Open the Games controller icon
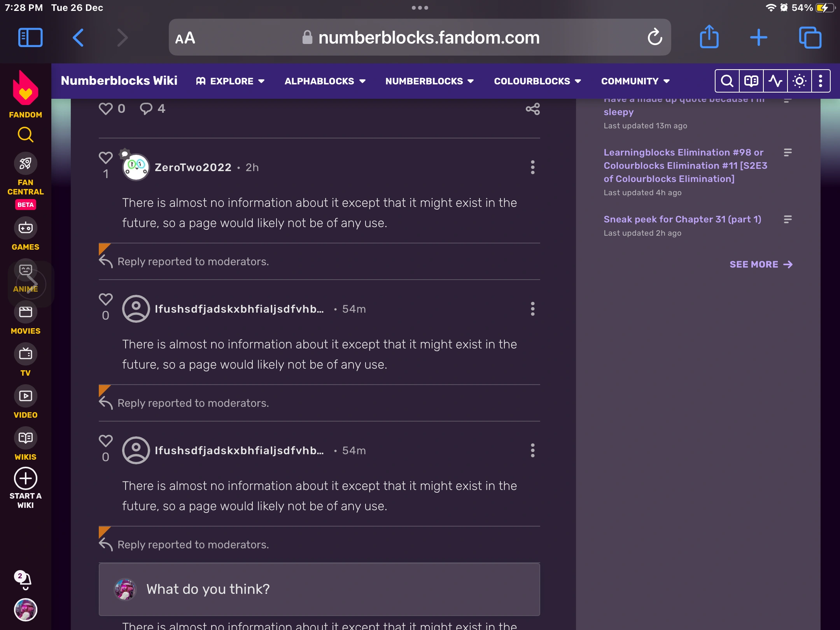The height and width of the screenshot is (630, 840). tap(25, 228)
